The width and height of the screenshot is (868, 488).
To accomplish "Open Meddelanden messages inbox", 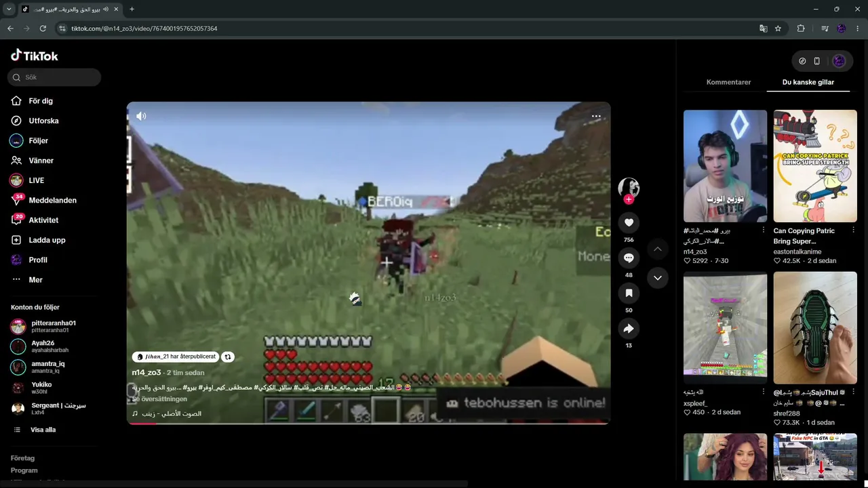I will tap(43, 200).
